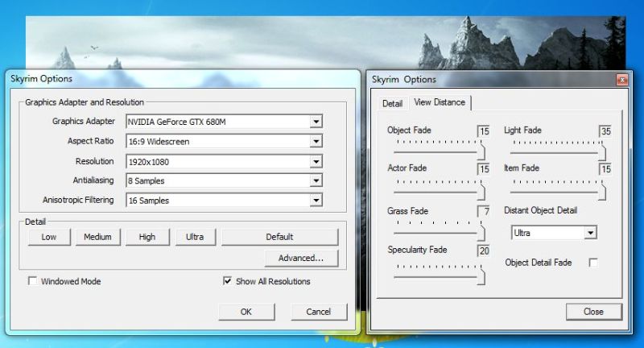Viewport: 644px width, 348px height.
Task: Click the 'Specularity Fade' label text
Action: pos(417,250)
